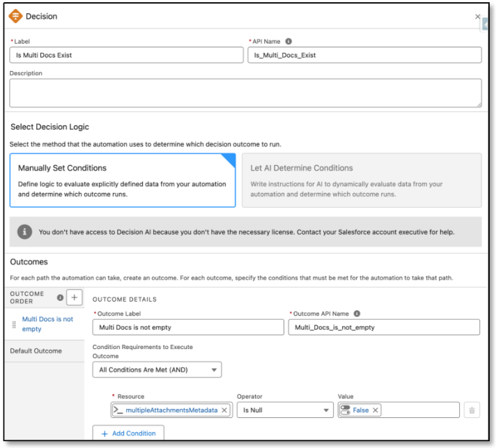496x448 pixels.
Task: Remove the multipleAttachmentsMetadata resource pill
Action: click(224, 410)
